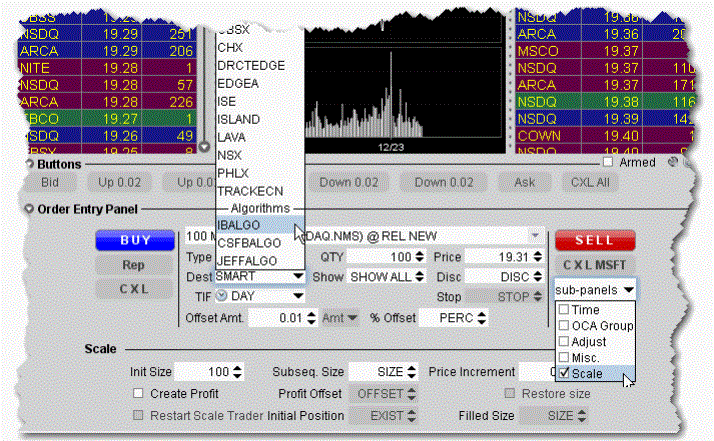
Task: Uncheck the Scale sub-panel checkbox
Action: pyautogui.click(x=565, y=374)
